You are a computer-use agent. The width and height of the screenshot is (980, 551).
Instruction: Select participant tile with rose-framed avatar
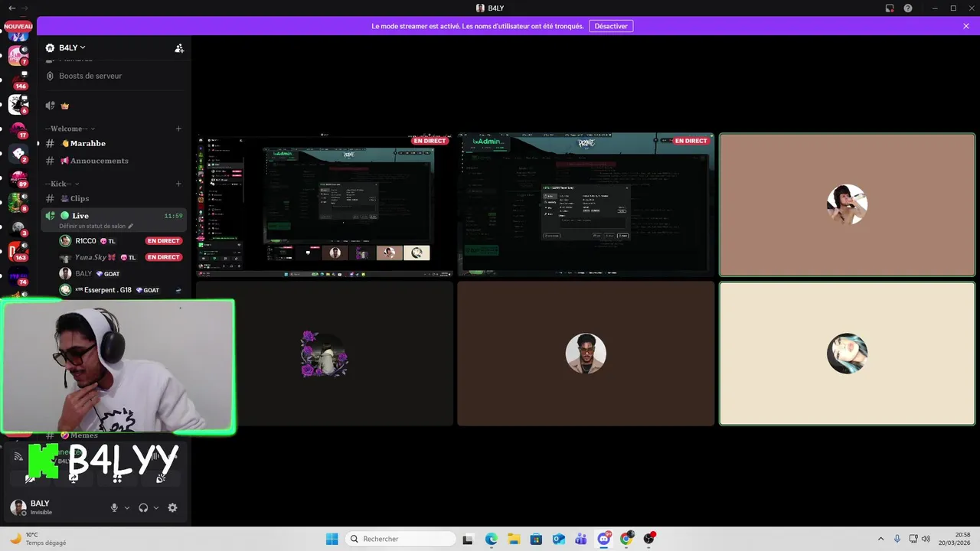325,354
